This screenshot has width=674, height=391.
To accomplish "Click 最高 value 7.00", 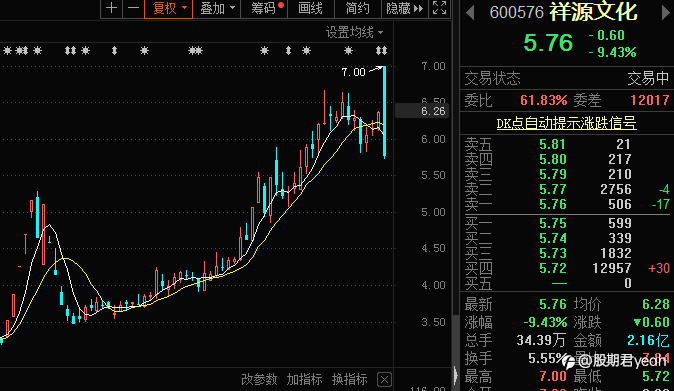I will (x=553, y=377).
